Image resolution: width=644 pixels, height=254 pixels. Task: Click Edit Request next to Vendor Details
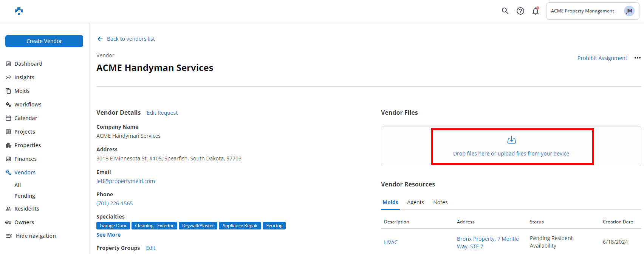point(162,113)
